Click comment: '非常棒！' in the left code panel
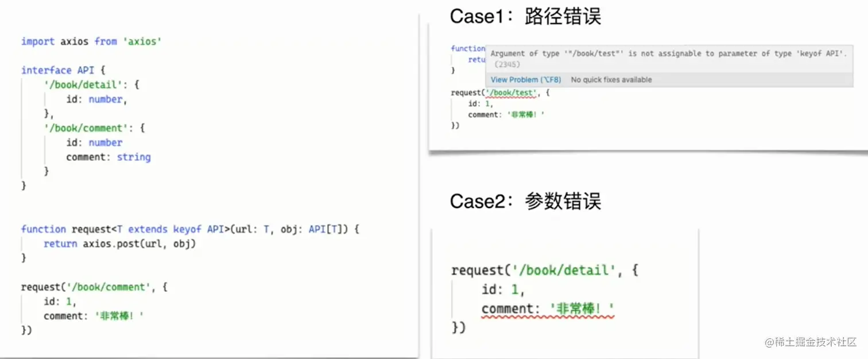This screenshot has width=868, height=359. click(94, 316)
